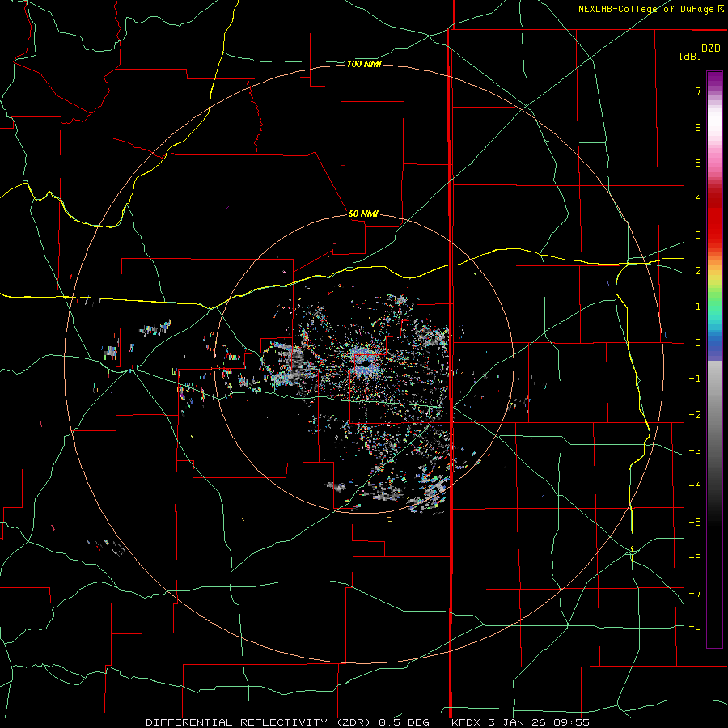This screenshot has height=728, width=728.
Task: Click the -5 value on color scale
Action: 695,523
